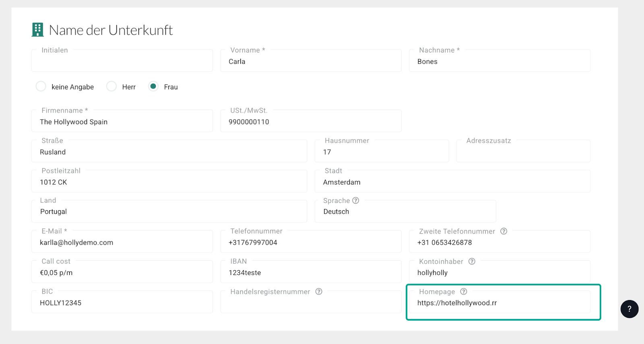644x344 pixels.
Task: Click the Telefonnummer field with +31767997004
Action: click(x=311, y=241)
